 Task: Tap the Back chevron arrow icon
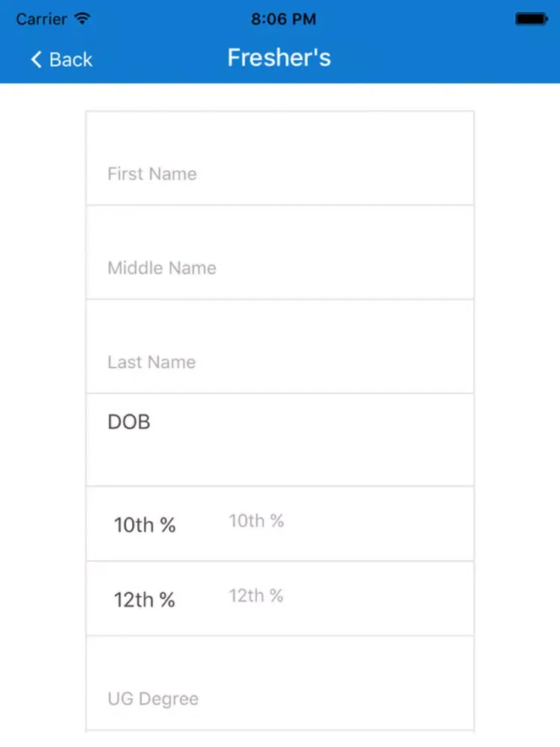point(36,60)
